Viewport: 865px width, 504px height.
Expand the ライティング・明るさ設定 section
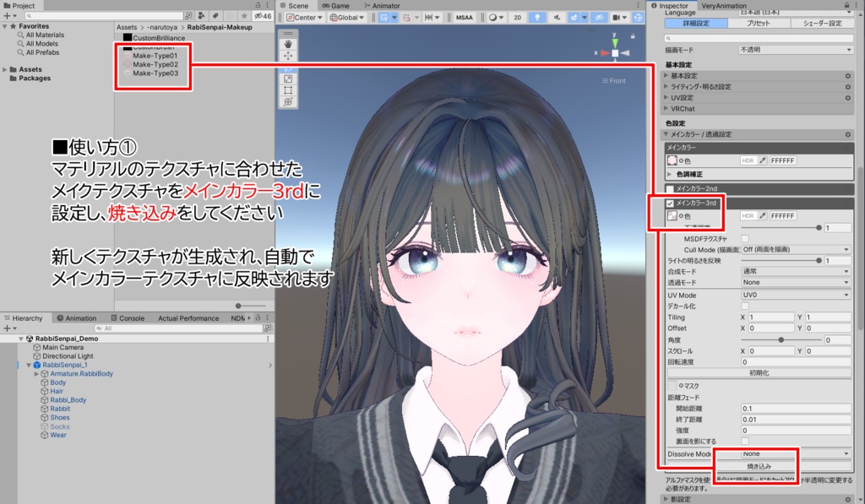pyautogui.click(x=759, y=87)
